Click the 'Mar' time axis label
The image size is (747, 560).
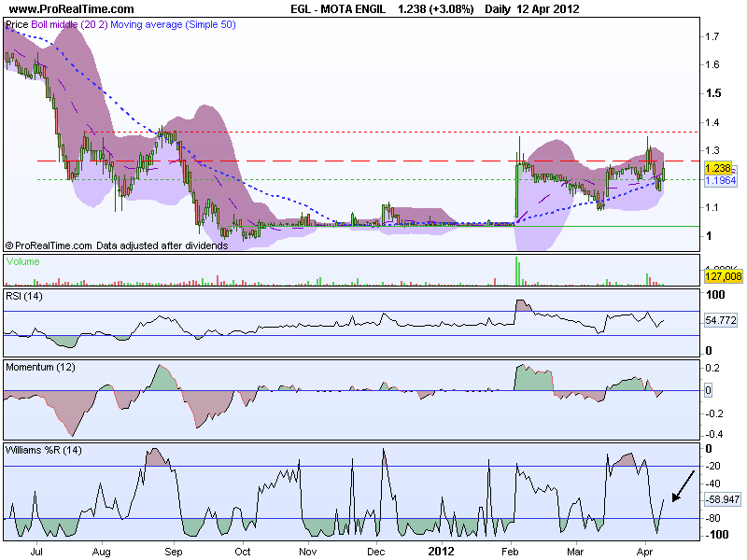(x=575, y=552)
